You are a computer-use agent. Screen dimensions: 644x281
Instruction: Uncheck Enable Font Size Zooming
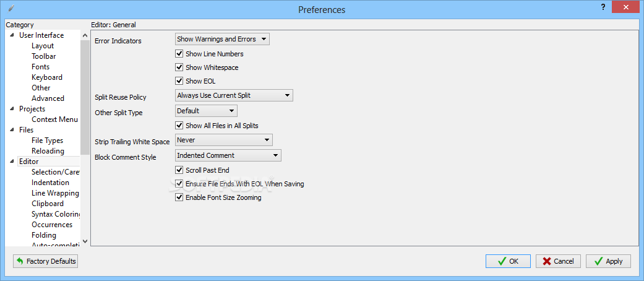click(179, 197)
